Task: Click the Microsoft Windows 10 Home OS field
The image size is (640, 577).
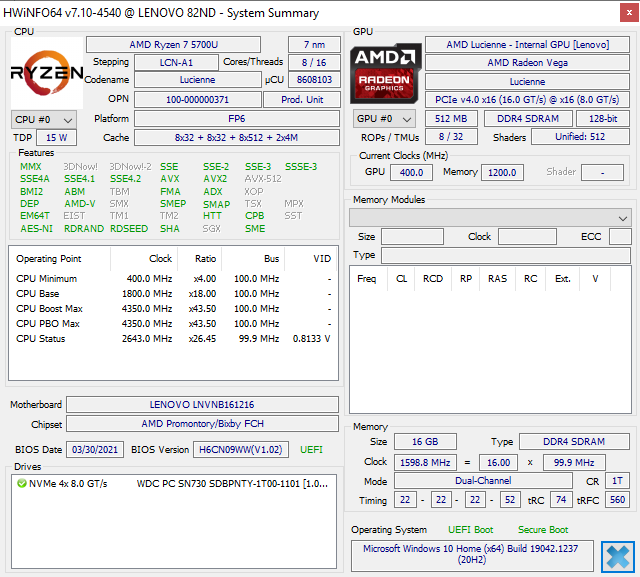Action: pos(472,555)
